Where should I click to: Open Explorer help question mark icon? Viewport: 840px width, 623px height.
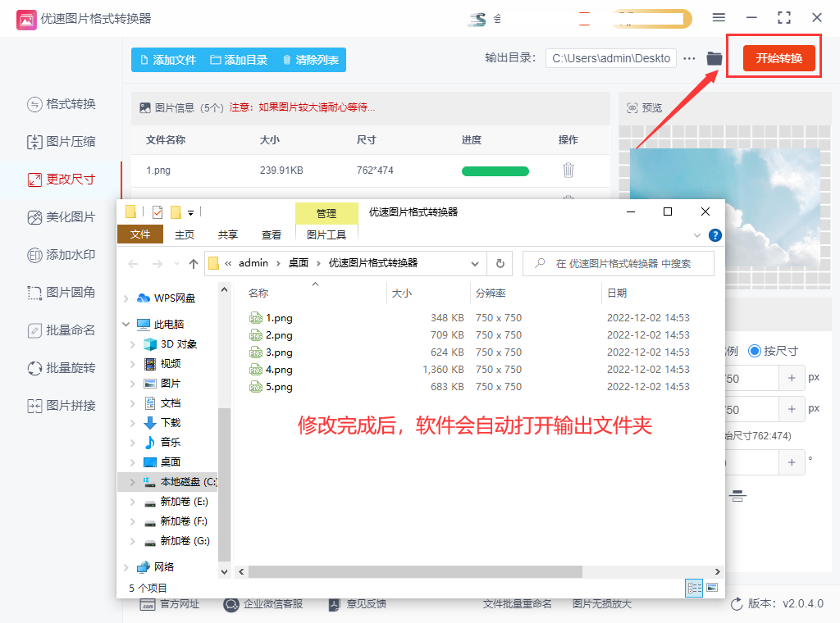tap(714, 235)
